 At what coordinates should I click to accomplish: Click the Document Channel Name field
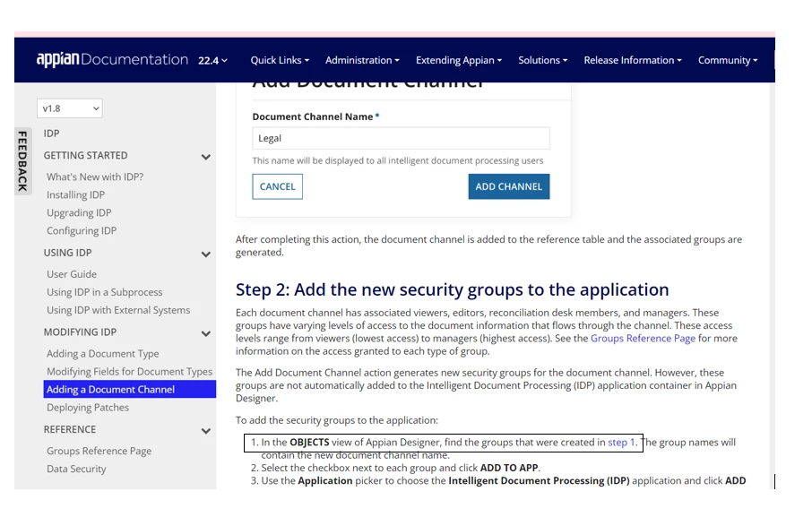(x=401, y=138)
